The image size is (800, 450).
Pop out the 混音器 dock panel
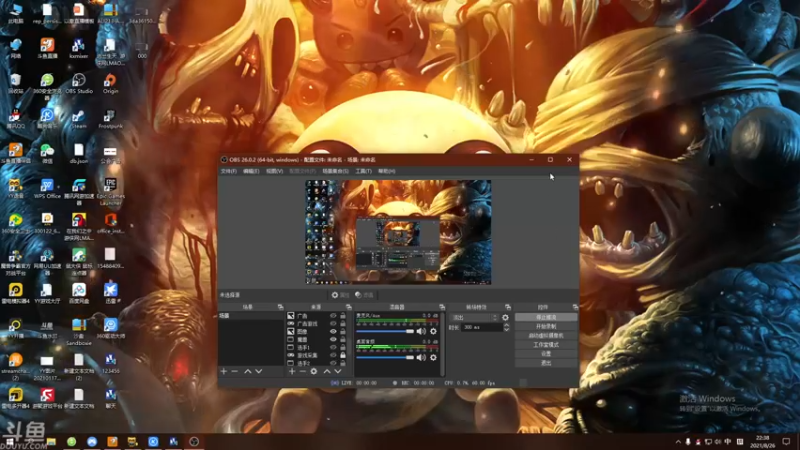(x=442, y=307)
